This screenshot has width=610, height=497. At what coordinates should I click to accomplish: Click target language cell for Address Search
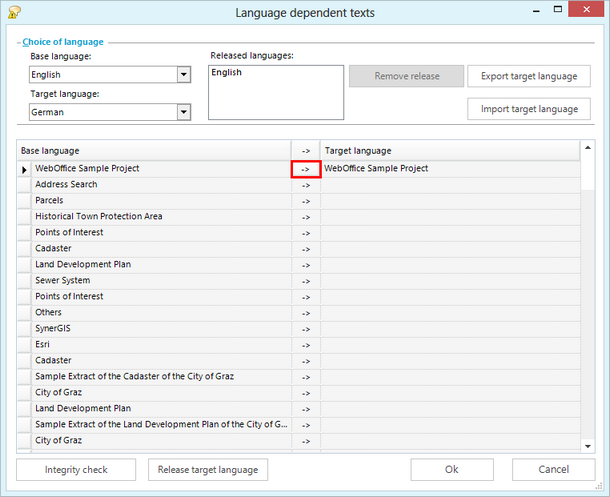pos(450,185)
